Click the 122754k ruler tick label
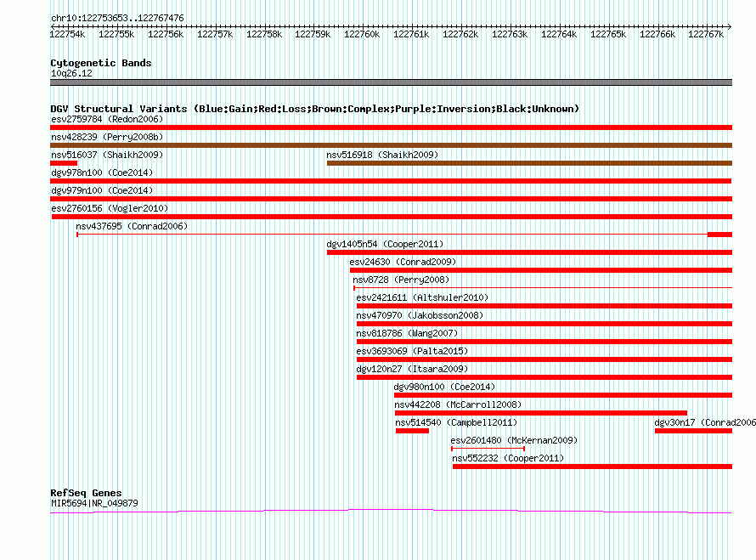The width and height of the screenshot is (756, 560). (x=67, y=34)
